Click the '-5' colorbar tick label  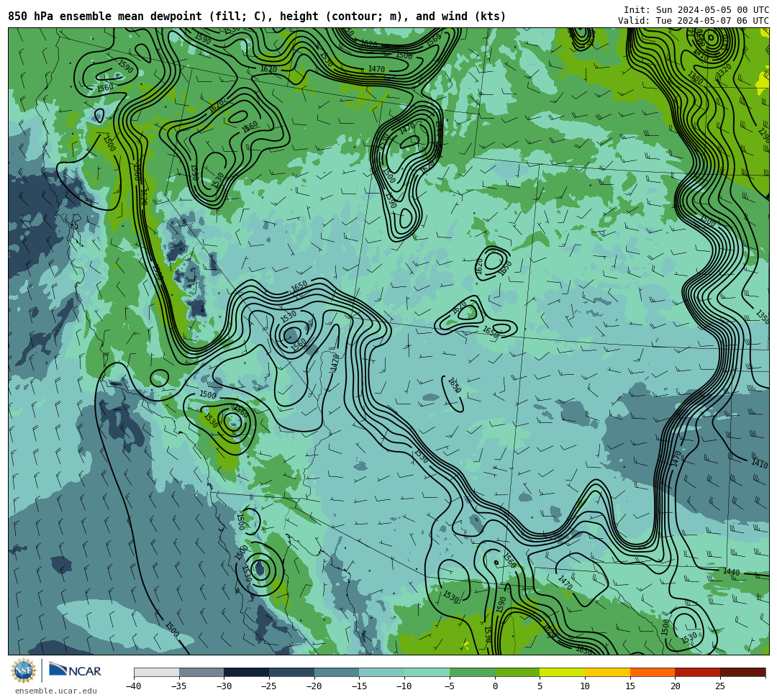[x=450, y=686]
